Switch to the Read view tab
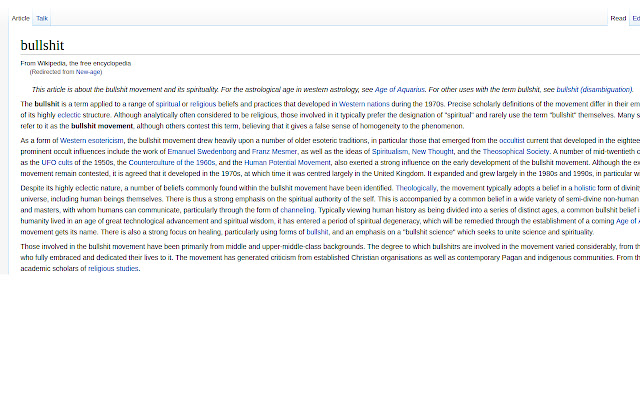Screen dimensions: 640x400 [x=618, y=18]
